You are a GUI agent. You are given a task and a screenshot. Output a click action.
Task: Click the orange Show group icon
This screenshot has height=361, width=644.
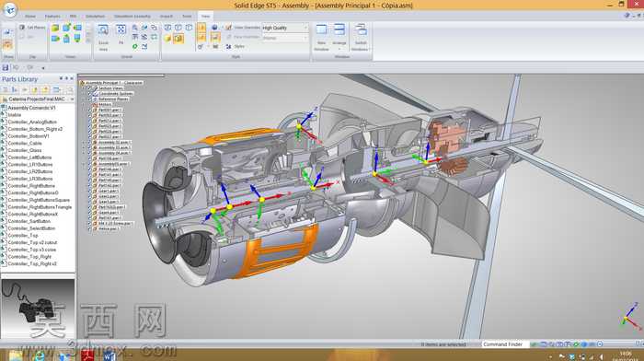7,45
